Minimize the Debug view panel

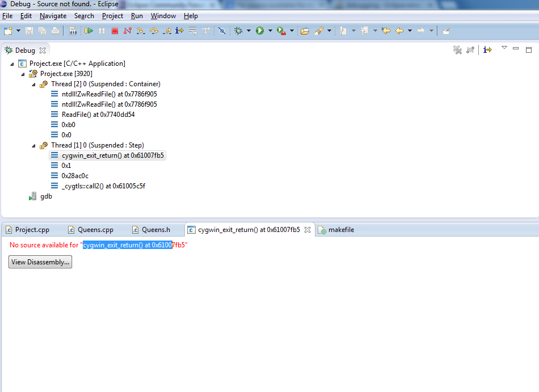[x=516, y=48]
